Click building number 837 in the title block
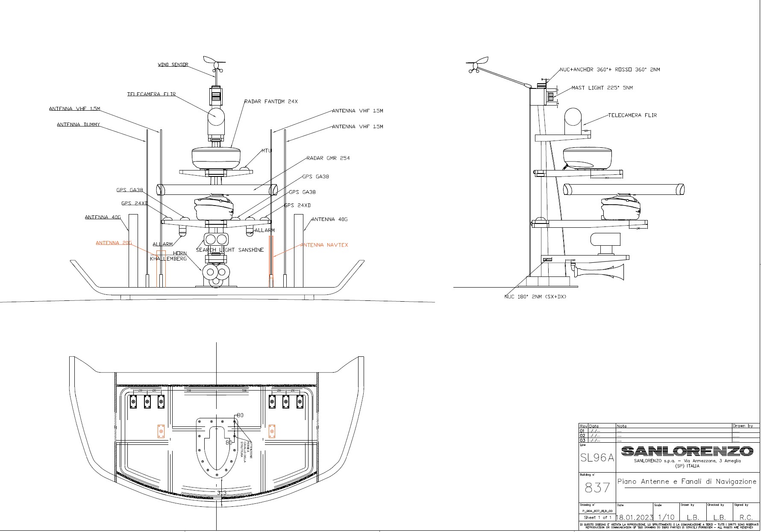 (597, 487)
